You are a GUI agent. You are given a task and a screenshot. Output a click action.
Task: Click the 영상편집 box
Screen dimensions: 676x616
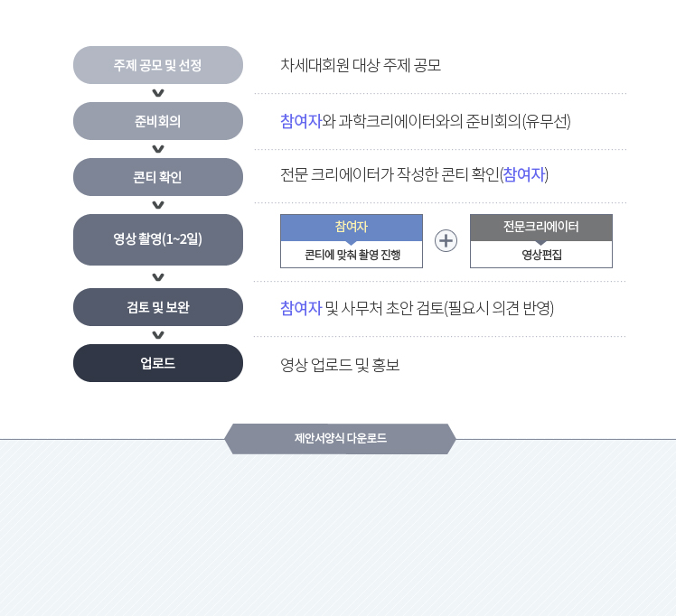[x=541, y=255]
